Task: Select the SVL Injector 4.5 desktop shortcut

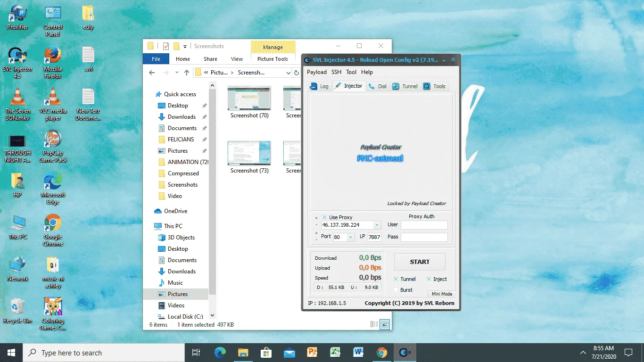Action: pyautogui.click(x=17, y=62)
